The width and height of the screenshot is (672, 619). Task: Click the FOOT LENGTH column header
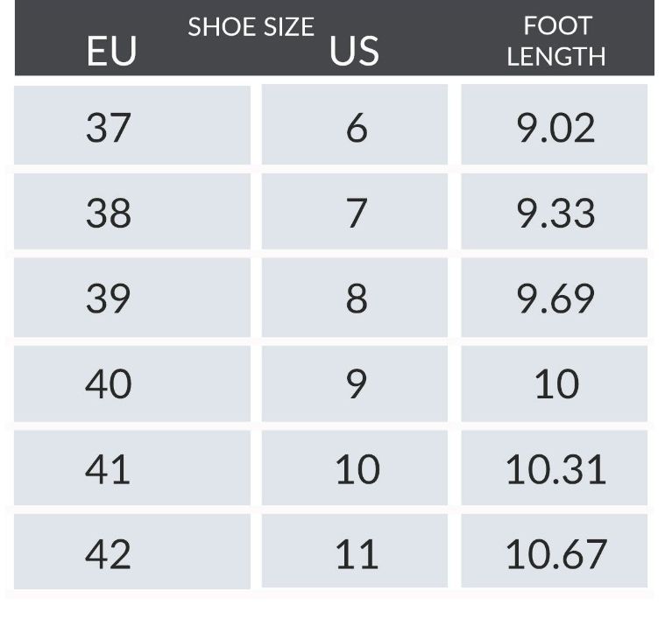(556, 40)
